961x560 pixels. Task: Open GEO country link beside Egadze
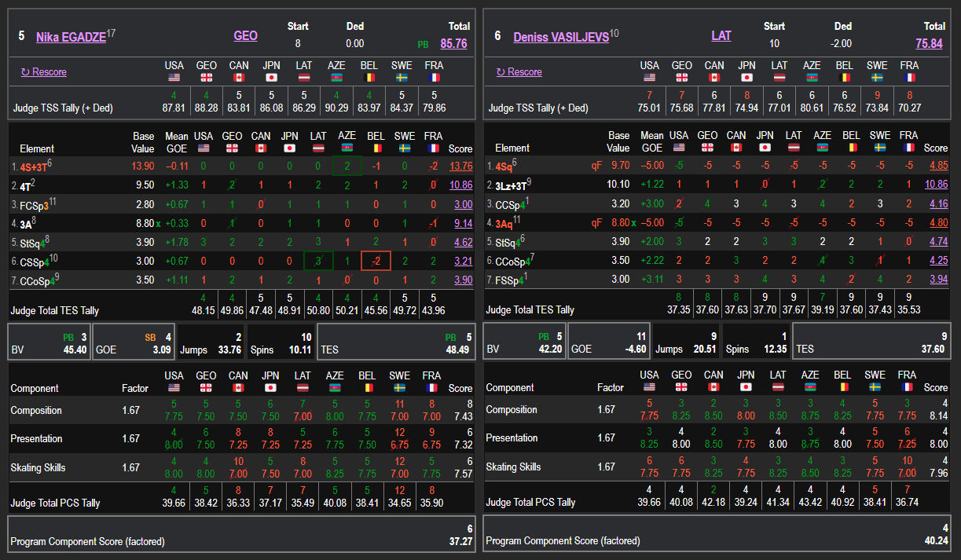click(x=245, y=36)
